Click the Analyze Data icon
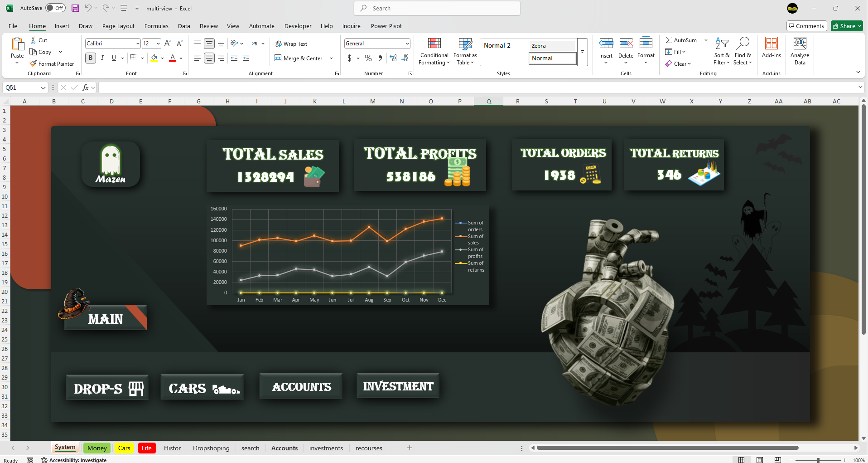 (x=800, y=44)
